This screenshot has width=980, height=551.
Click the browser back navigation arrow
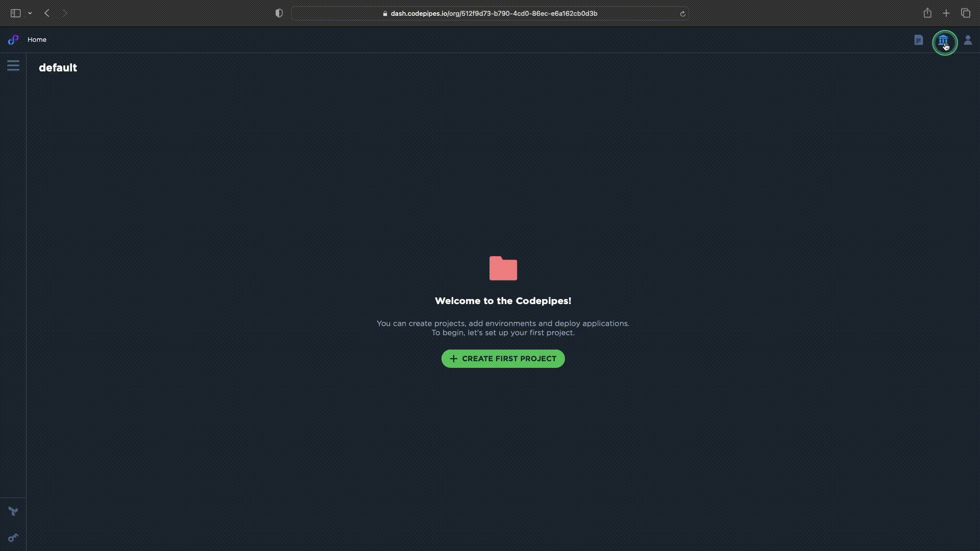click(46, 13)
